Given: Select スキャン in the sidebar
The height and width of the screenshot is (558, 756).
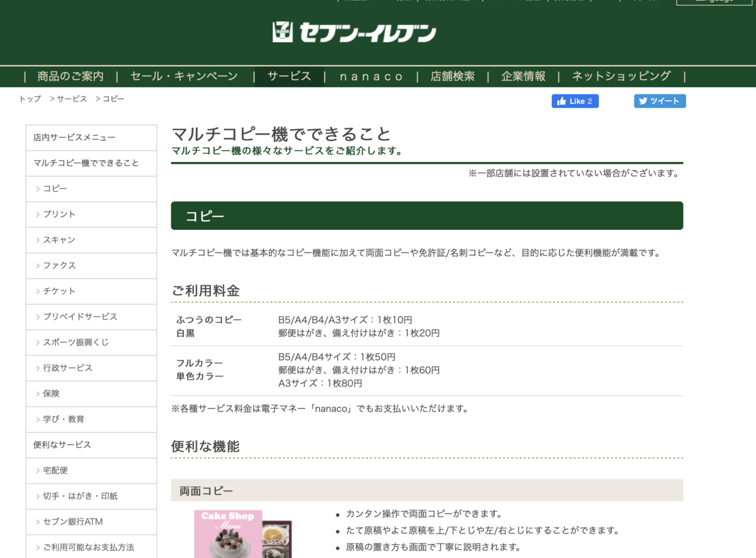Looking at the screenshot, I should point(91,240).
